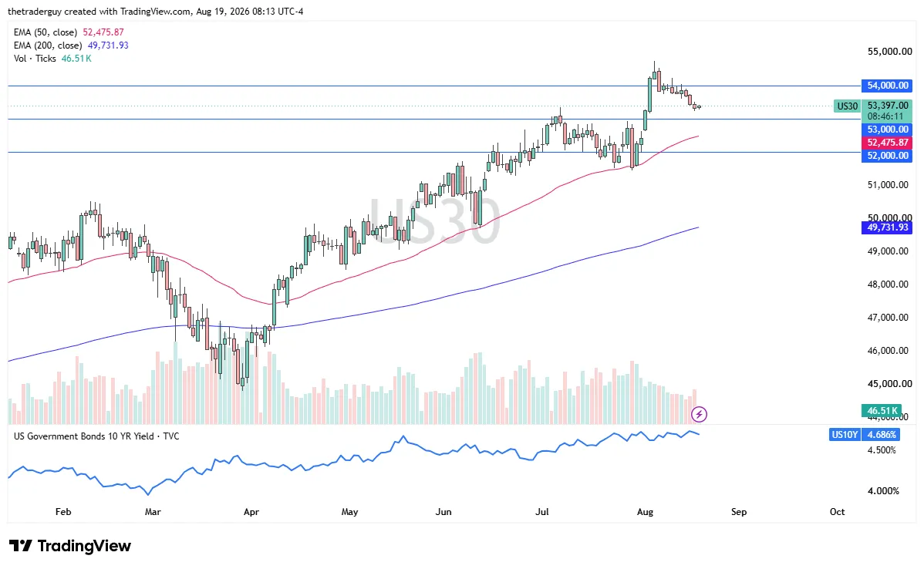924x569 pixels.
Task: Click the blue 49,731.93 EMA price label
Action: pos(886,227)
